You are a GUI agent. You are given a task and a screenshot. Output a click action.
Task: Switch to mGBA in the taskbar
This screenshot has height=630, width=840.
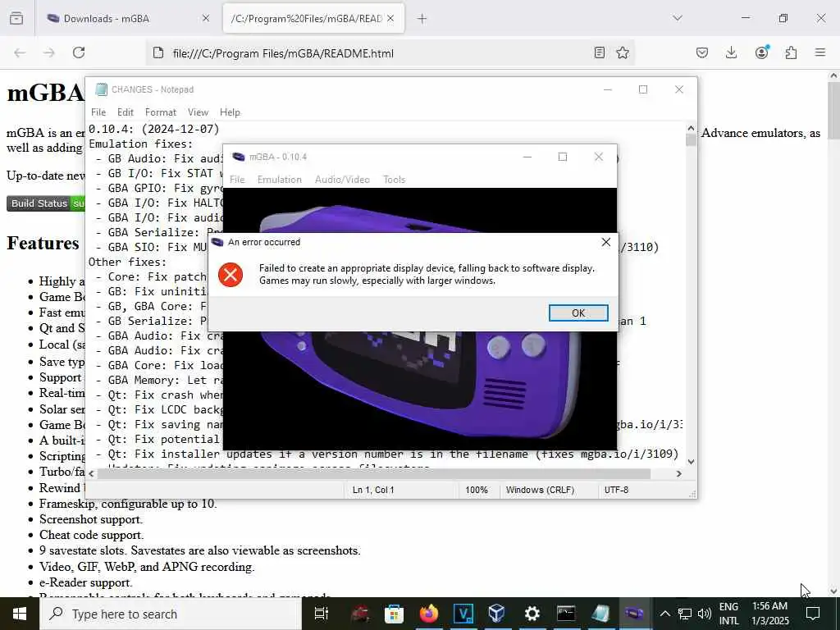634,614
